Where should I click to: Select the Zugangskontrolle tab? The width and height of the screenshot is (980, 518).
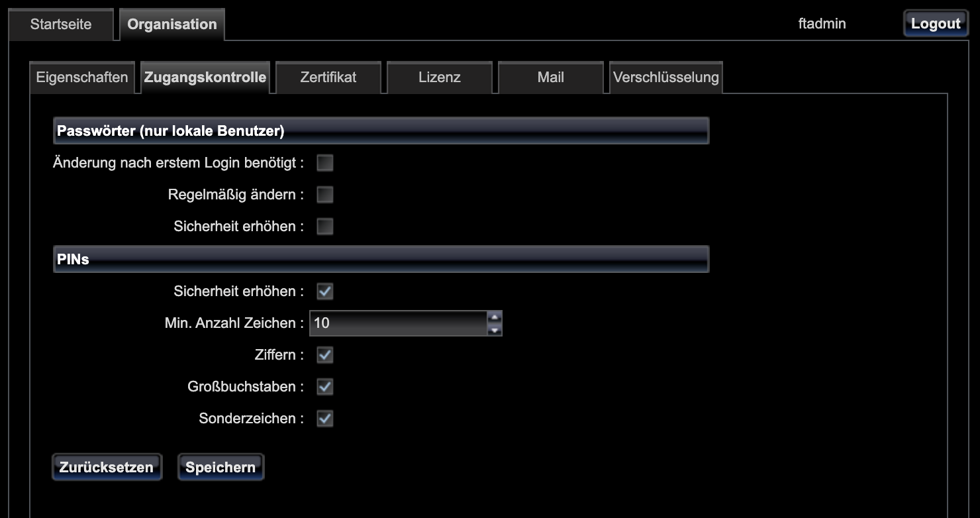[205, 78]
